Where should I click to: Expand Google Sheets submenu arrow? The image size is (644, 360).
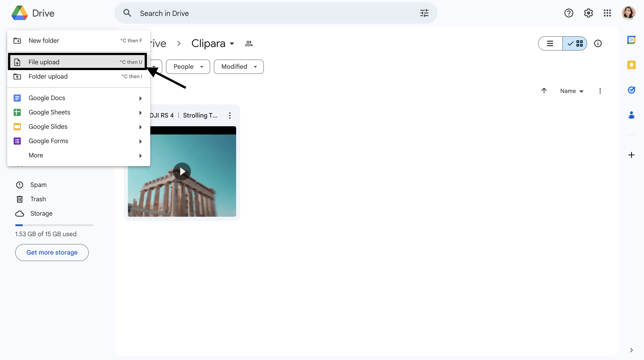click(x=140, y=112)
